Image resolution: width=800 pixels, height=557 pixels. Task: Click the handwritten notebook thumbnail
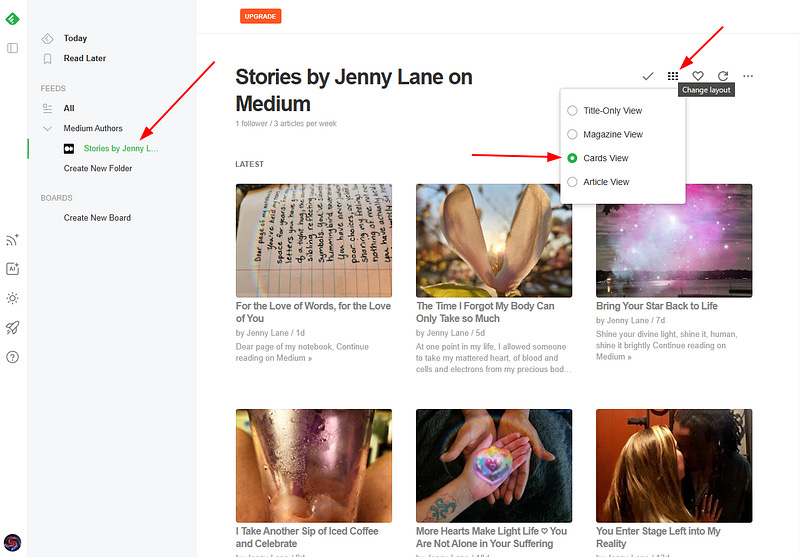pyautogui.click(x=314, y=241)
